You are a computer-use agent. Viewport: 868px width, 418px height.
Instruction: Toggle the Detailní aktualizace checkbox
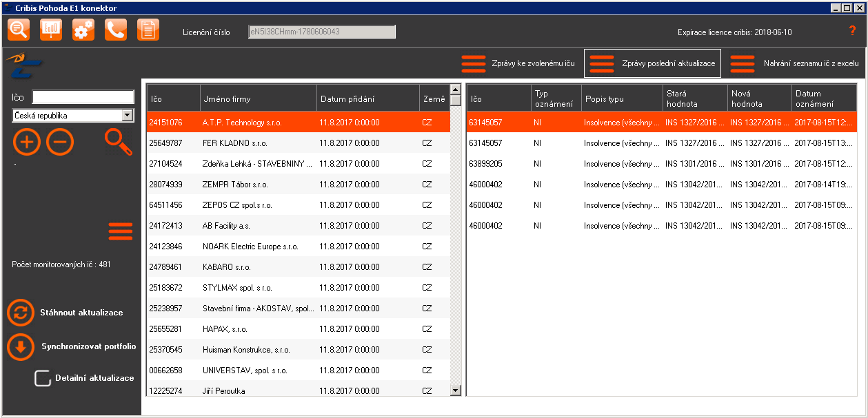tap(43, 378)
